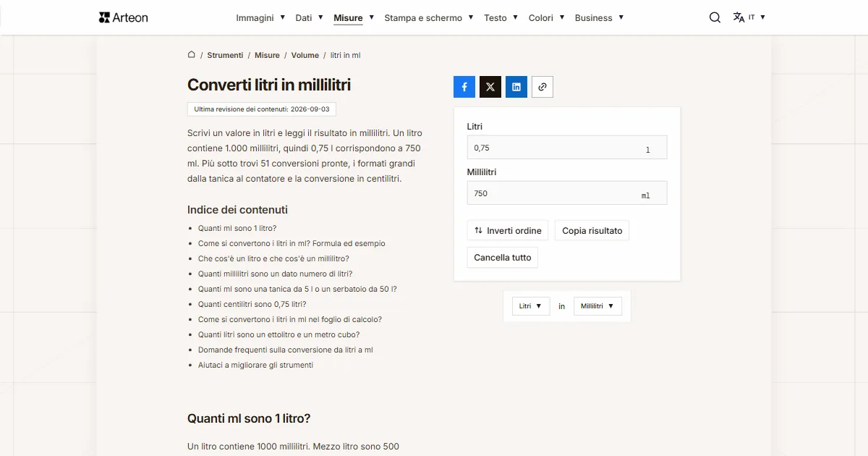868x456 pixels.
Task: Jump to 'Che cos'è un litro e che cos'è un millilitro?'
Action: tap(273, 258)
